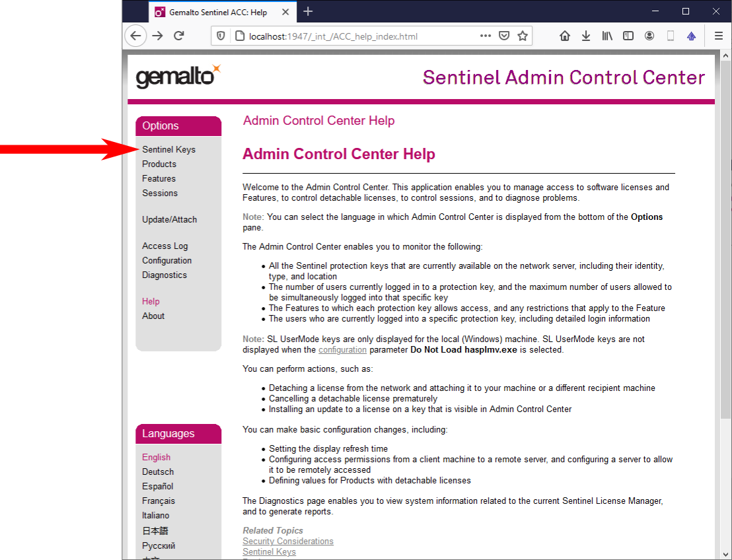
Task: Click the underlined configuration link
Action: point(342,349)
